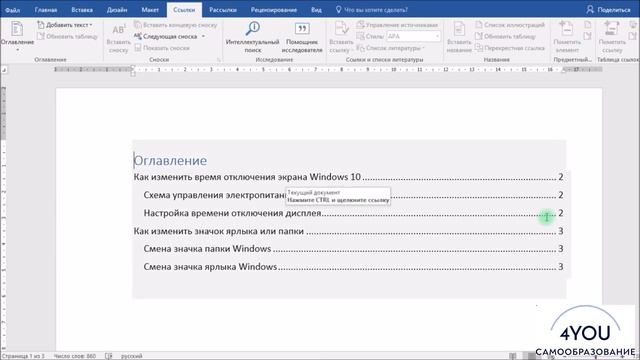Screen dimensions: 640x360
Task: Follow 'Смена значка ярлыка Windows' entry
Action: click(353, 267)
